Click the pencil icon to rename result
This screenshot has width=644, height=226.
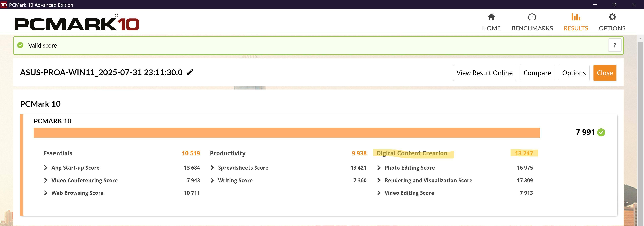(190, 72)
